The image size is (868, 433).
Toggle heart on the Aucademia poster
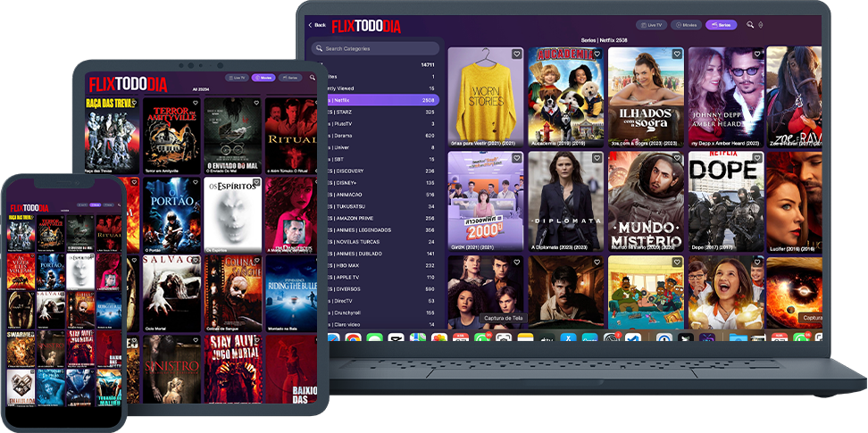[597, 54]
